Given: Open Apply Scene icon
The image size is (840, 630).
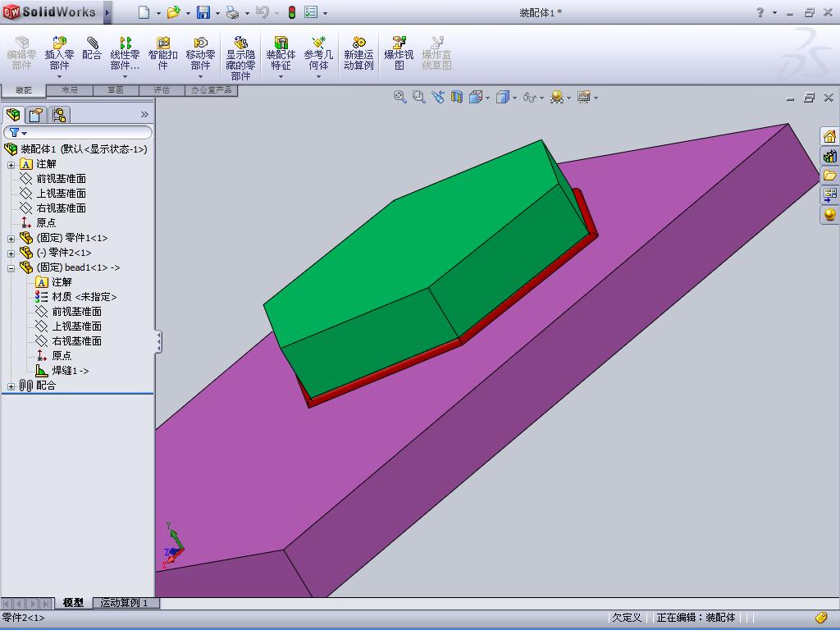Looking at the screenshot, I should coord(557,97).
